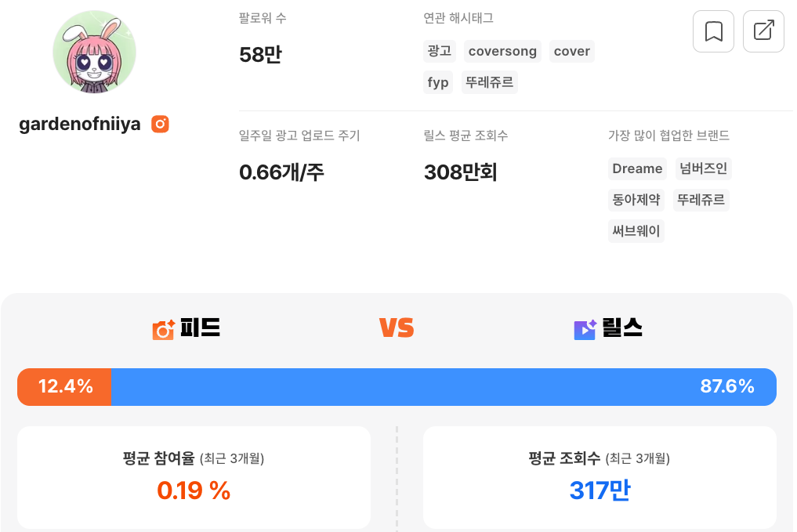Click the 0.19 % engagement rate card
The height and width of the screenshot is (532, 797).
(194, 478)
